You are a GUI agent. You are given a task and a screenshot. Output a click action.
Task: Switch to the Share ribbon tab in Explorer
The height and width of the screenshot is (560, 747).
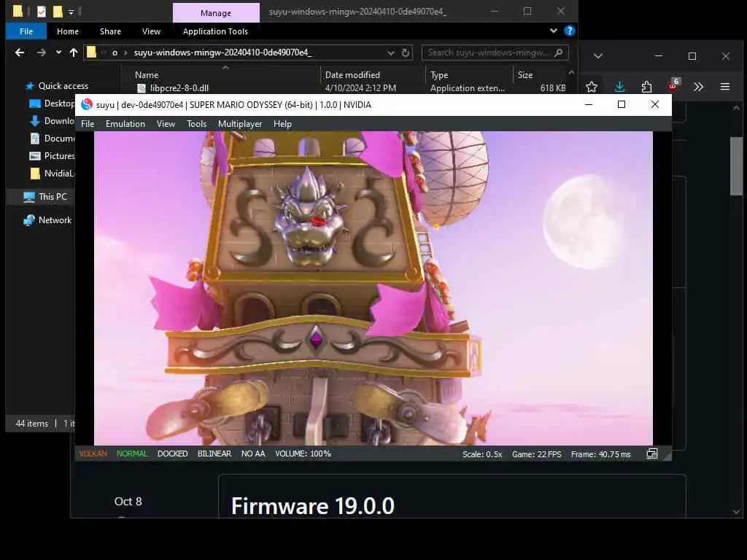[111, 31]
